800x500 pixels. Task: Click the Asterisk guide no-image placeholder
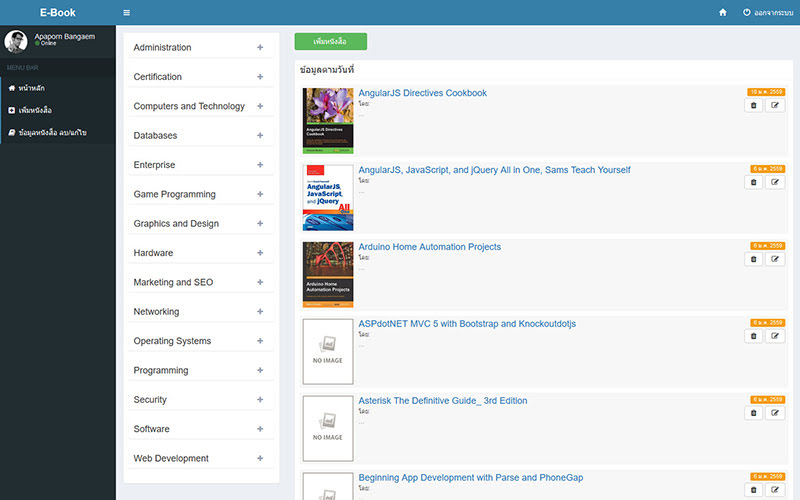tap(328, 429)
